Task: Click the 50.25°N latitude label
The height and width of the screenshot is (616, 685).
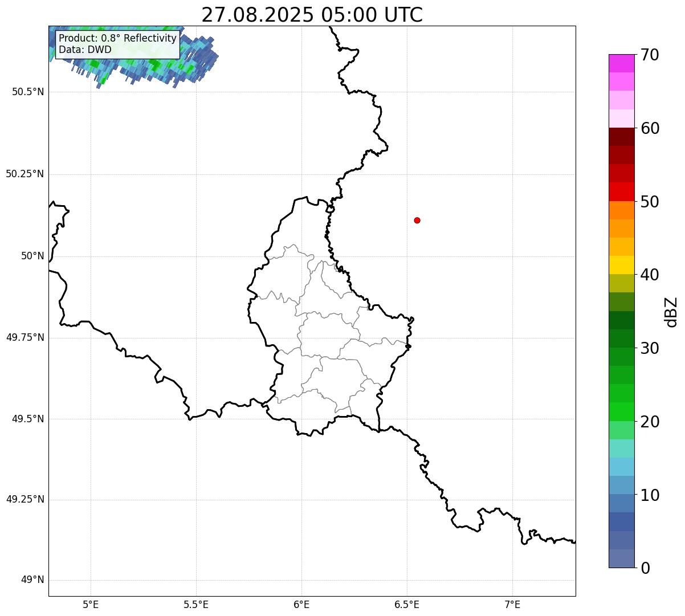Action: 25,174
